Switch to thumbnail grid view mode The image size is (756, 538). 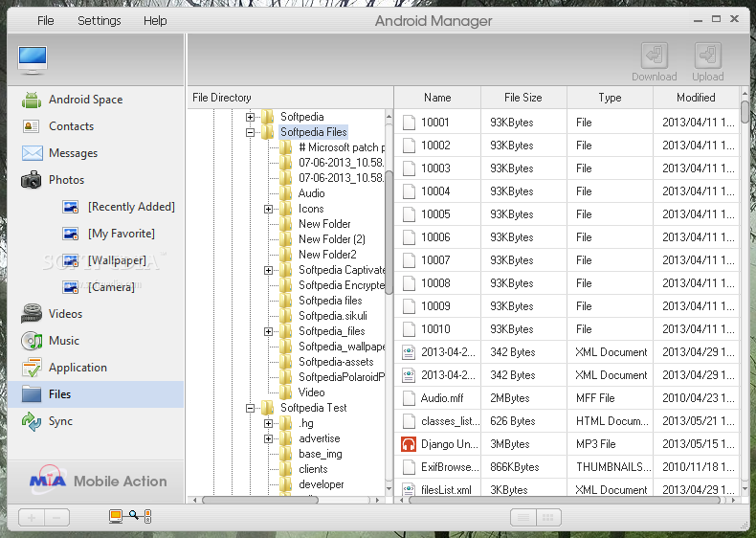[548, 518]
